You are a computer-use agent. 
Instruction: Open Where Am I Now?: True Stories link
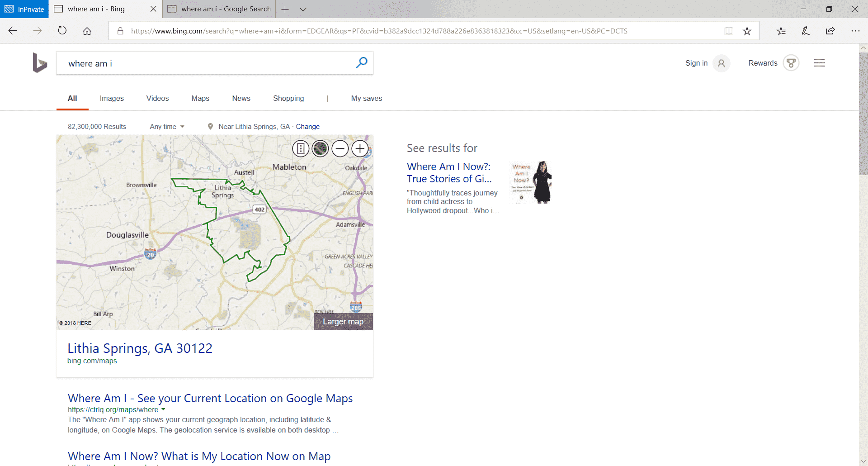[x=449, y=173]
